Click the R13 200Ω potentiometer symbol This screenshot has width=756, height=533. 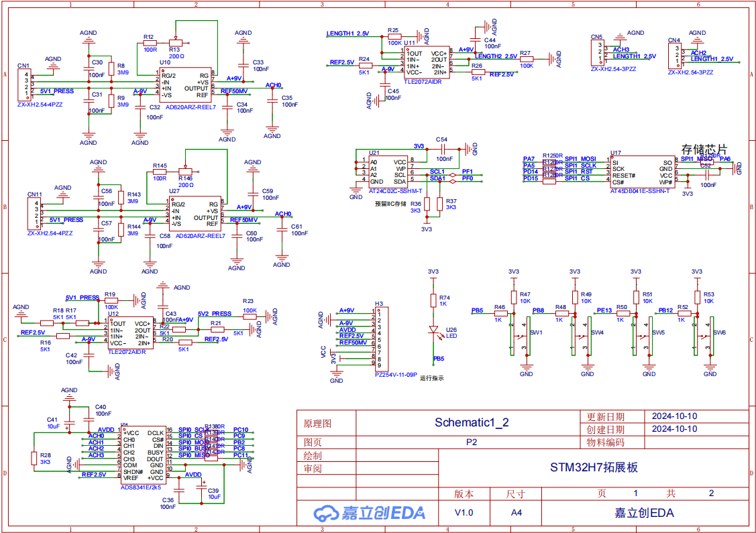click(176, 42)
